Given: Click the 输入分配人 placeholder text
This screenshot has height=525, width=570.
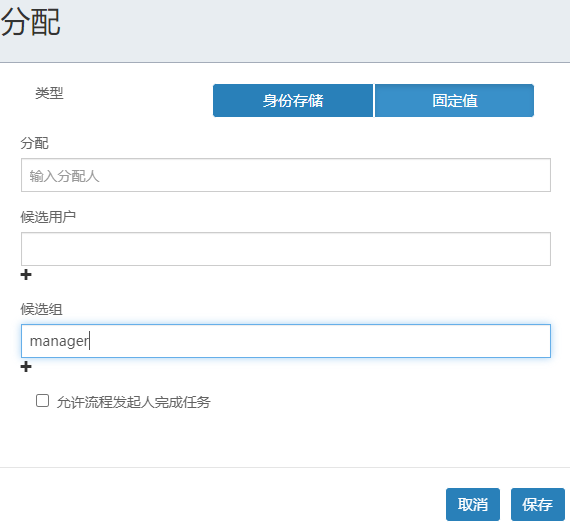Looking at the screenshot, I should point(64,176).
